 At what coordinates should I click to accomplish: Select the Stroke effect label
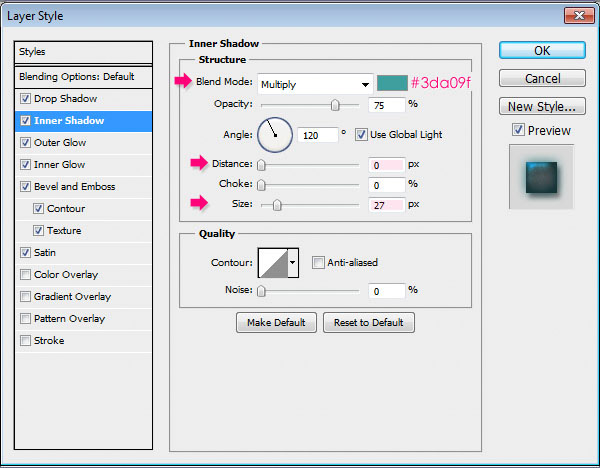(49, 341)
